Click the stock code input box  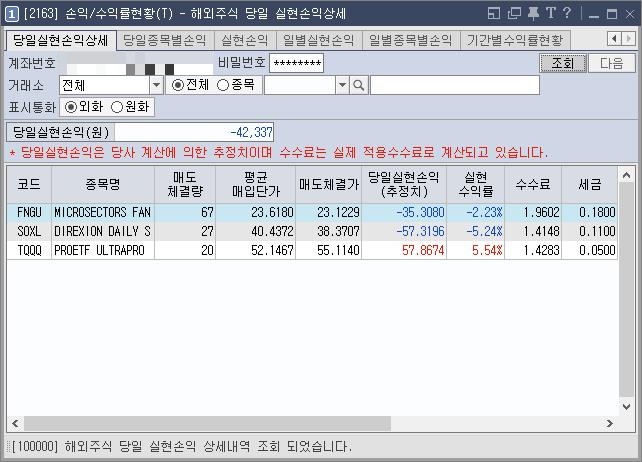pyautogui.click(x=300, y=85)
